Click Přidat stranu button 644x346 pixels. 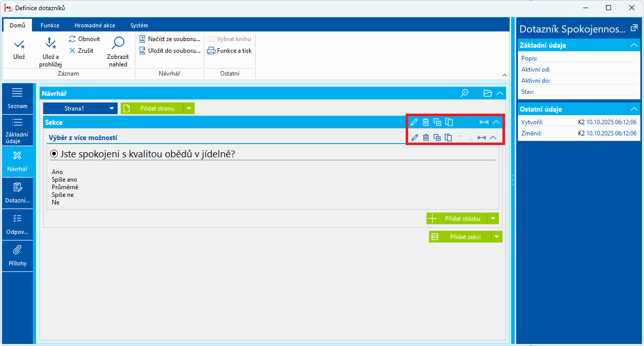click(x=152, y=109)
